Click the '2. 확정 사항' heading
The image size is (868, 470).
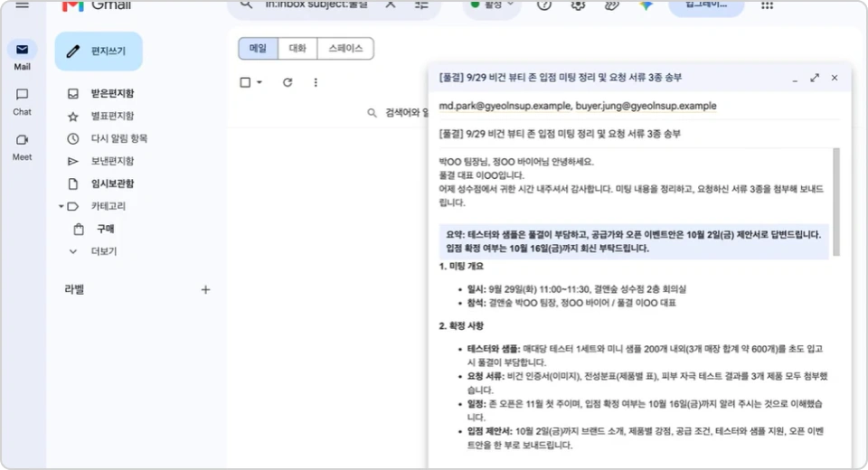(x=461, y=326)
